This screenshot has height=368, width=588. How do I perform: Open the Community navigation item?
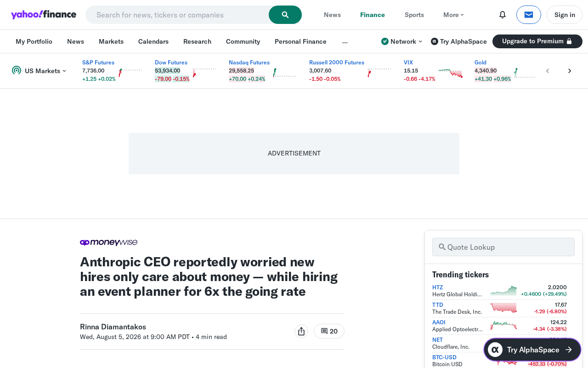(243, 41)
